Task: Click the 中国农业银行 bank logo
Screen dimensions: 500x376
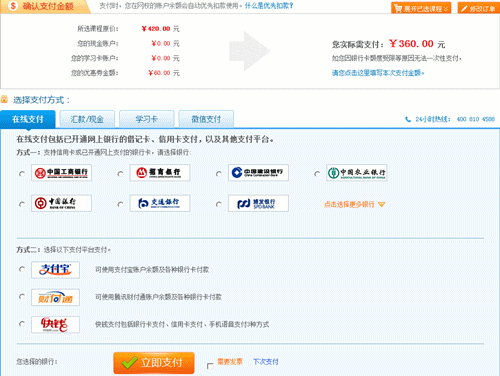Action: (x=357, y=173)
